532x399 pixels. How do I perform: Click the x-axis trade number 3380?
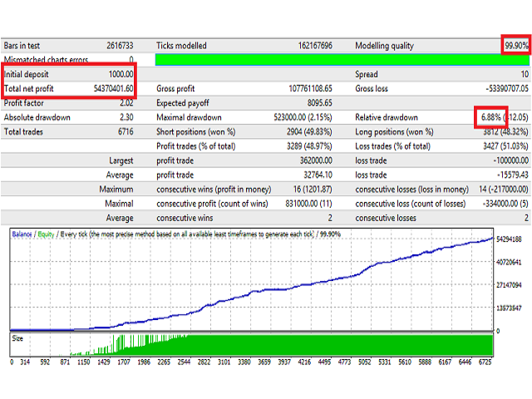click(244, 362)
